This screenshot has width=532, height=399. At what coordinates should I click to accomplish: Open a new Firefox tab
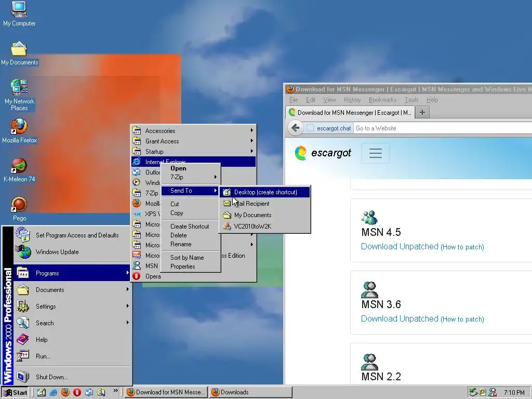click(422, 112)
